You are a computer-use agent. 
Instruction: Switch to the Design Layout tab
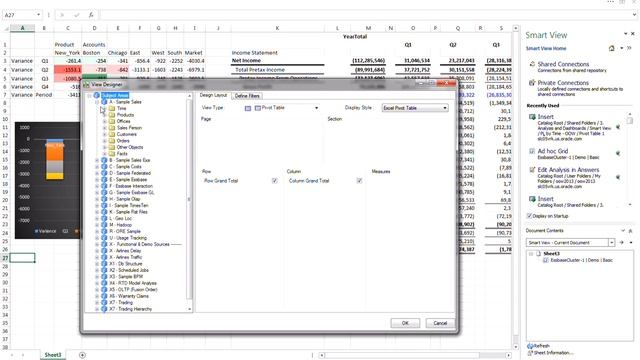click(x=213, y=95)
